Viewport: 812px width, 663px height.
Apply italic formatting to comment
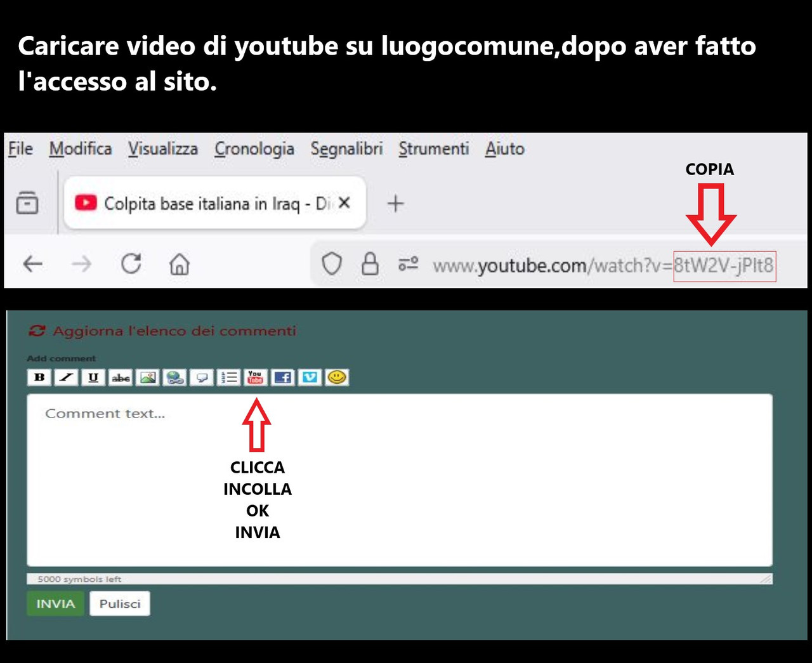click(x=66, y=377)
